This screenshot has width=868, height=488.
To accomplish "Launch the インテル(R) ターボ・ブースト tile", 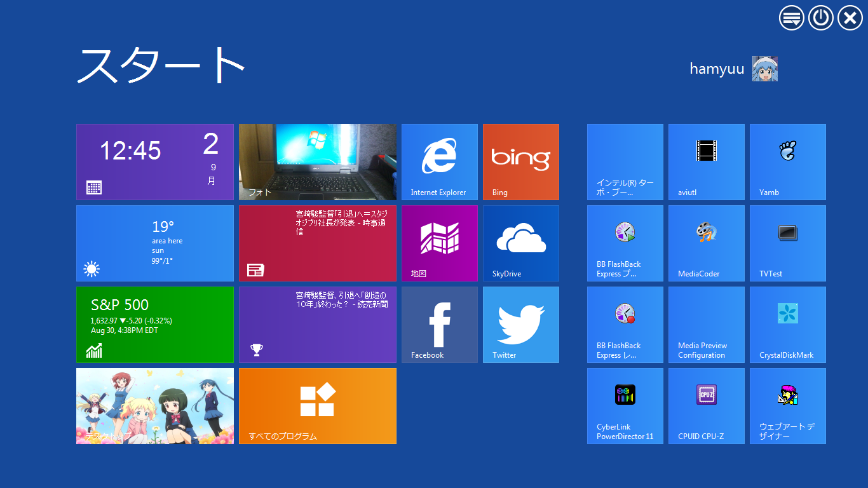I will tap(625, 162).
